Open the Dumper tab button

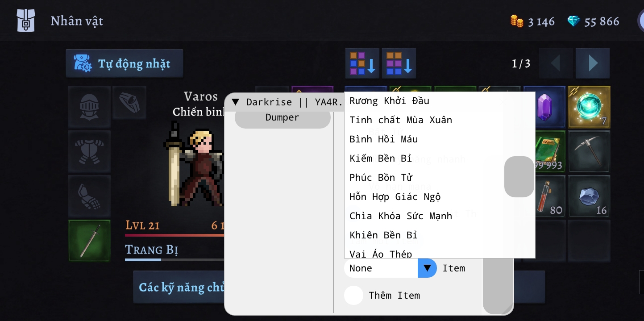pyautogui.click(x=283, y=117)
